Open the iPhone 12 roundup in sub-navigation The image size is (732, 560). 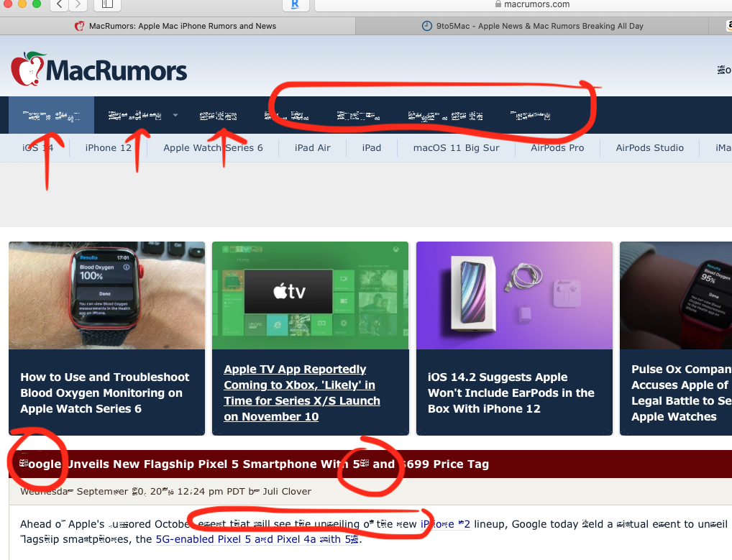tap(109, 148)
